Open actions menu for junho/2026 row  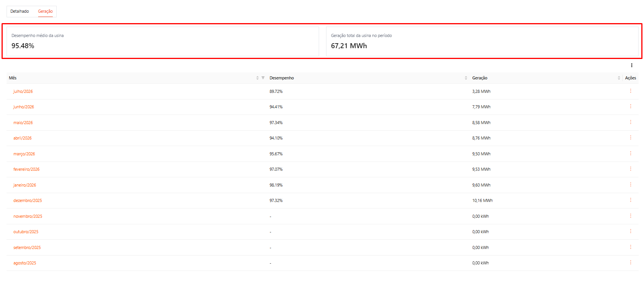click(631, 106)
